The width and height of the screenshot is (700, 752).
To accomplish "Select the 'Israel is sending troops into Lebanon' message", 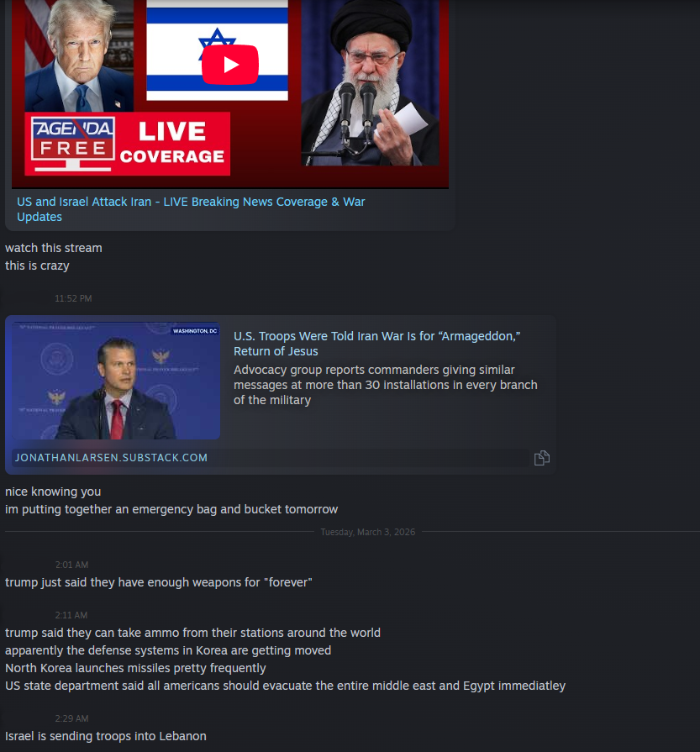I will (106, 736).
